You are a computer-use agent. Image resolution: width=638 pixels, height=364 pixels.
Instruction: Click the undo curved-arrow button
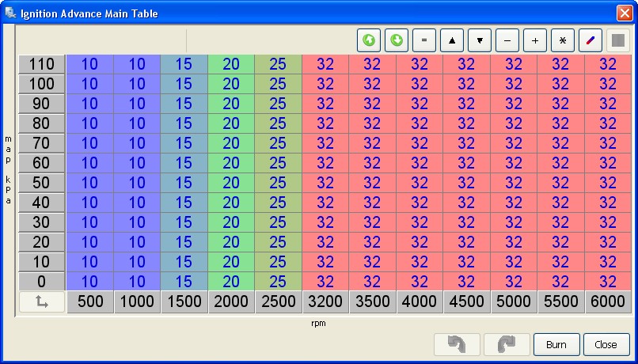click(x=458, y=344)
